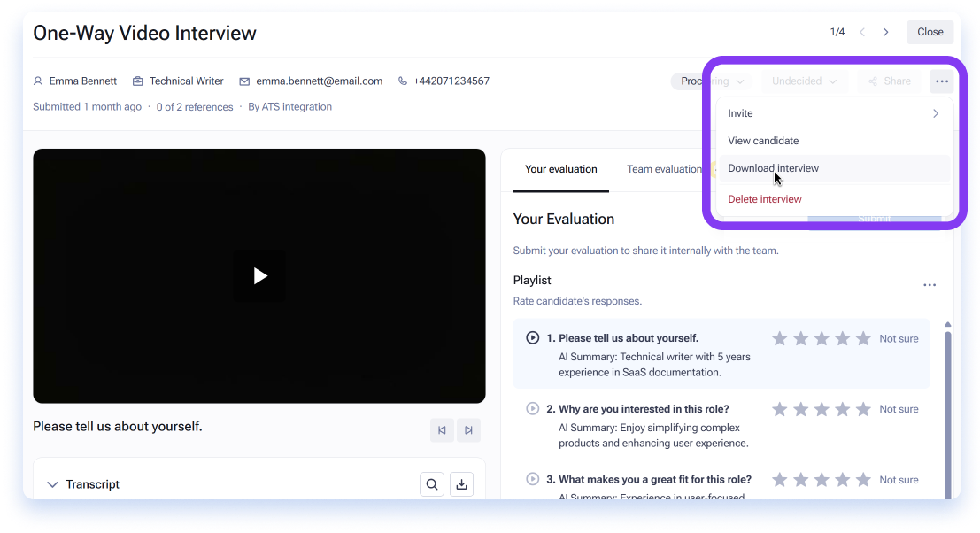The image size is (980, 533).
Task: Search within the transcript
Action: click(432, 484)
